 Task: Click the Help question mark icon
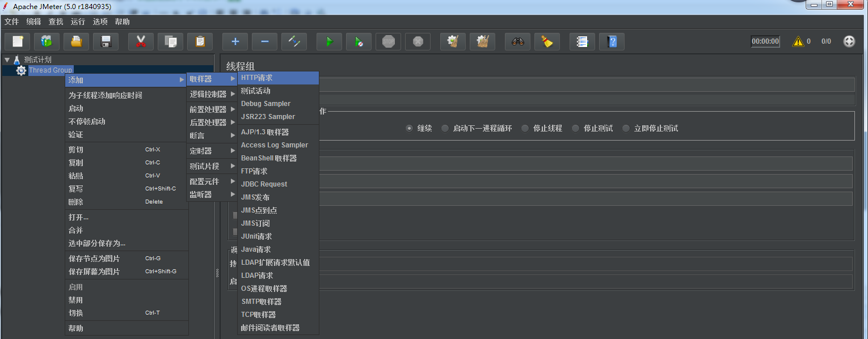tap(612, 41)
